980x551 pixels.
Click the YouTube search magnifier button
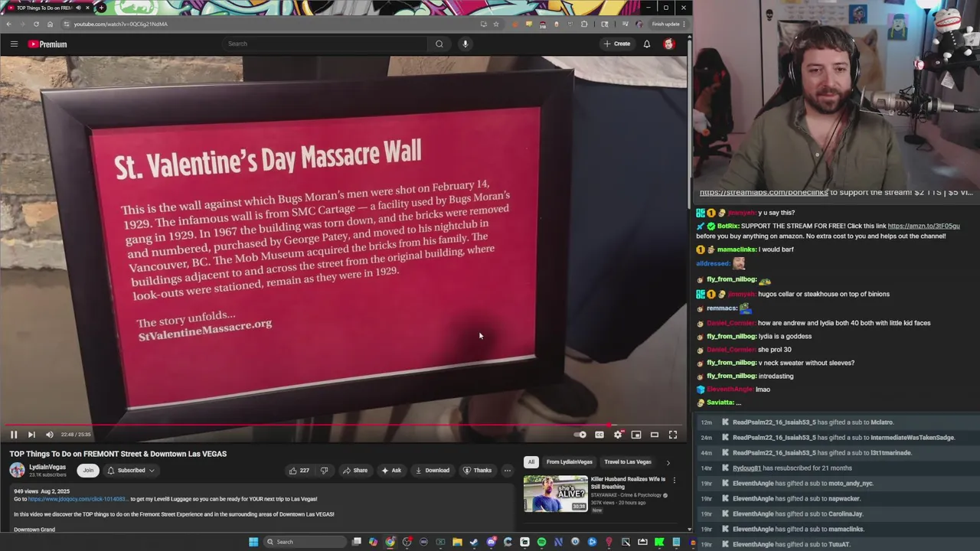439,44
